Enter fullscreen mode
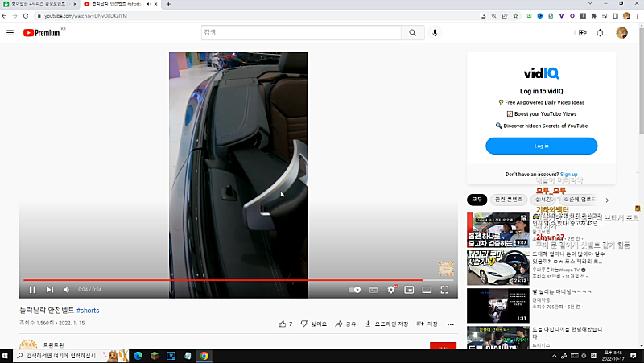644x363 pixels. tap(444, 290)
